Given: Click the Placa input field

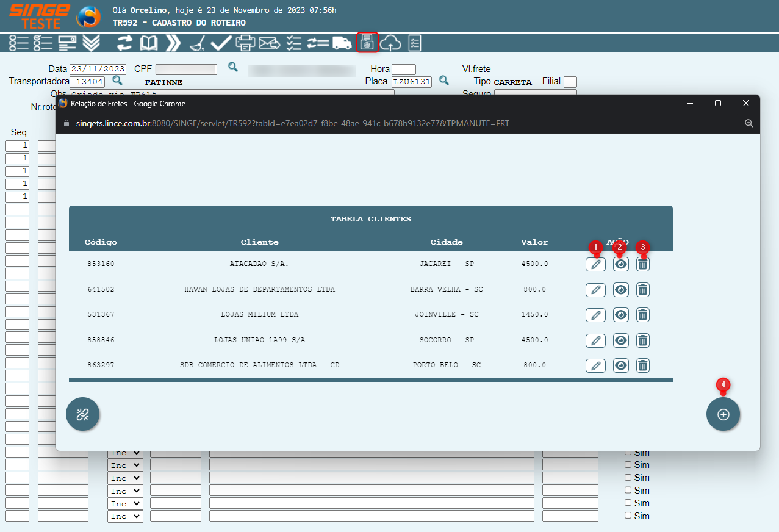Looking at the screenshot, I should point(412,82).
